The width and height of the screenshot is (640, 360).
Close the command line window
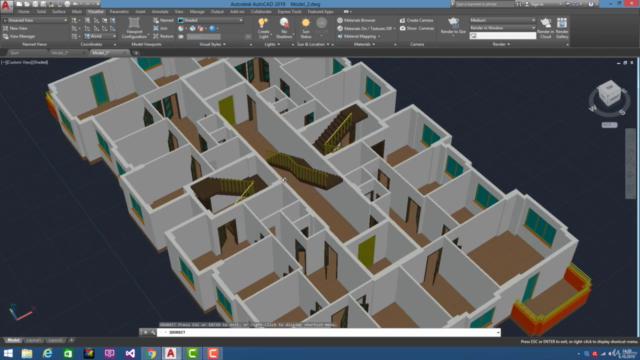(x=145, y=333)
